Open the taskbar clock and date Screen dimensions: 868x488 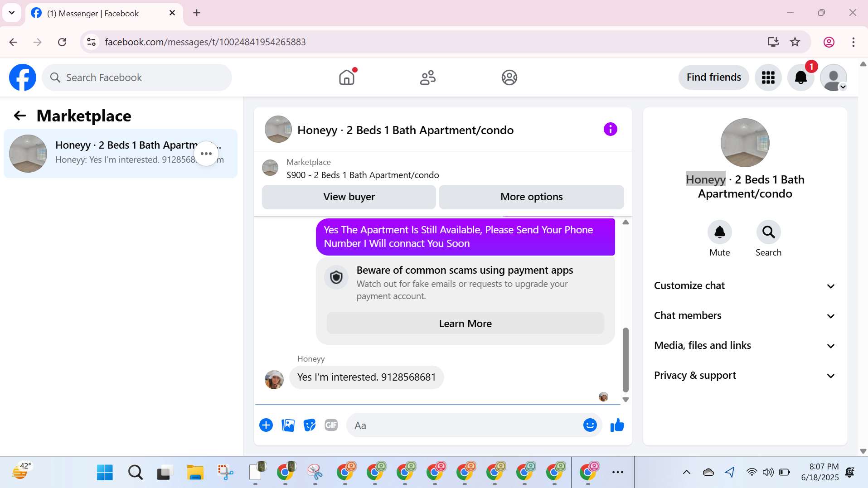click(820, 472)
